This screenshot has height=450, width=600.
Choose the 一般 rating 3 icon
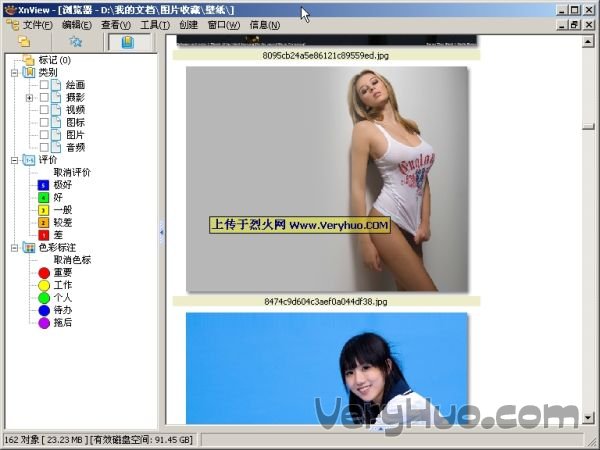[43, 210]
